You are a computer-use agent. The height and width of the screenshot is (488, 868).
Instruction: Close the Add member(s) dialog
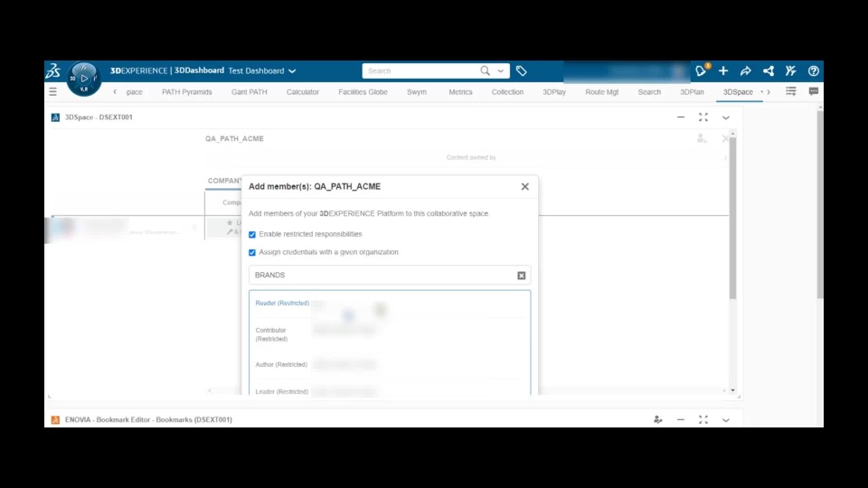pyautogui.click(x=524, y=187)
